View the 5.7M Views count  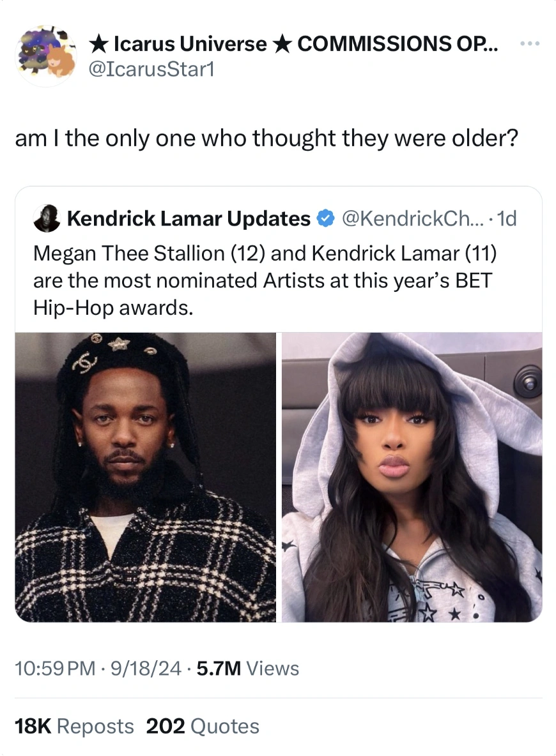(248, 669)
